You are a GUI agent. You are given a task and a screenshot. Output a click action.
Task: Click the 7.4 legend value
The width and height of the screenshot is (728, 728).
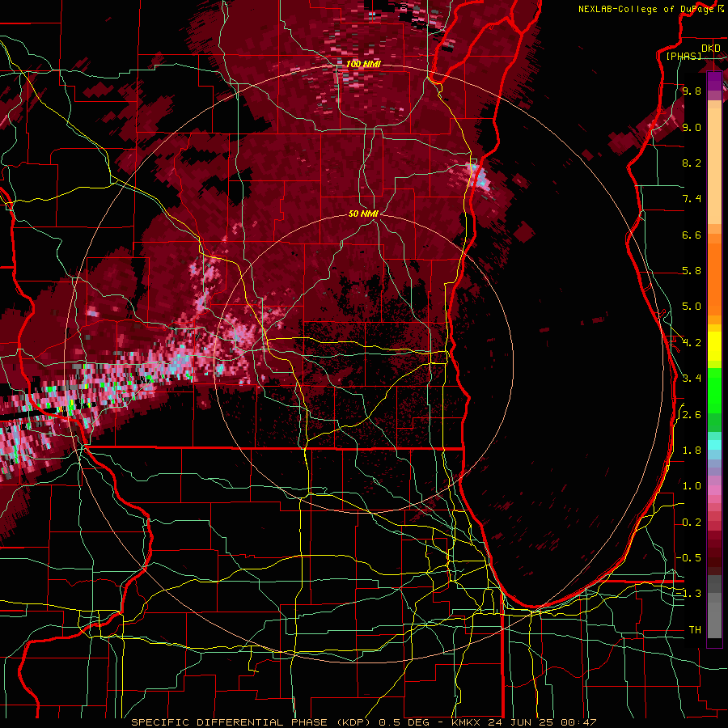click(692, 199)
